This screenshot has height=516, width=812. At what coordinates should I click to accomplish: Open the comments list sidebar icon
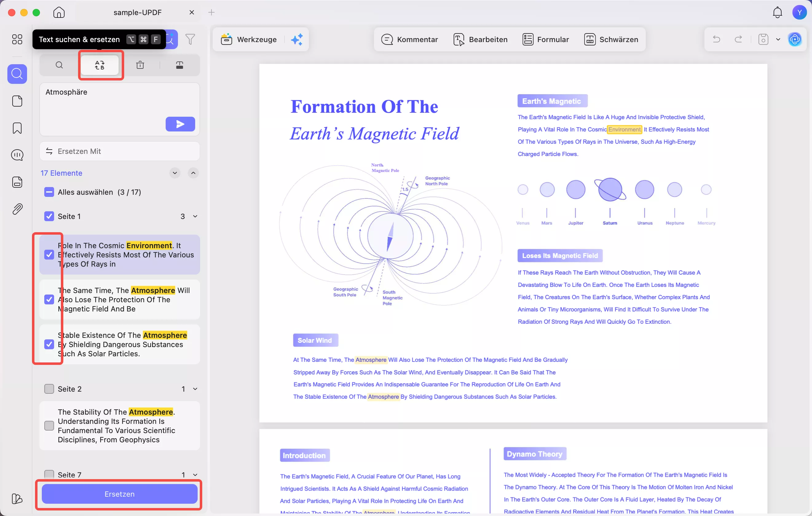click(17, 155)
